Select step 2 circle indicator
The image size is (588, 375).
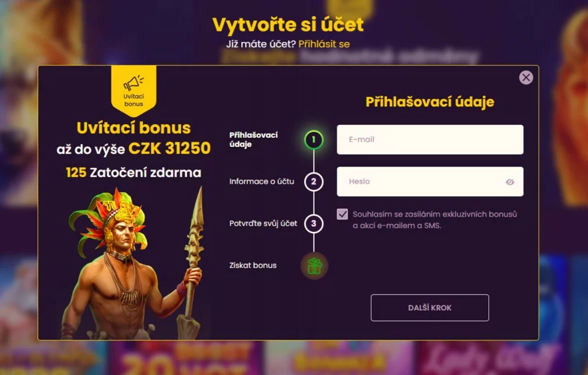(314, 182)
